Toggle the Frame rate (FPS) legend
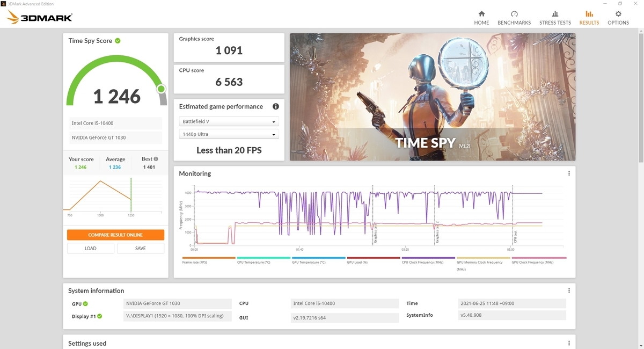The image size is (644, 349). click(x=209, y=260)
